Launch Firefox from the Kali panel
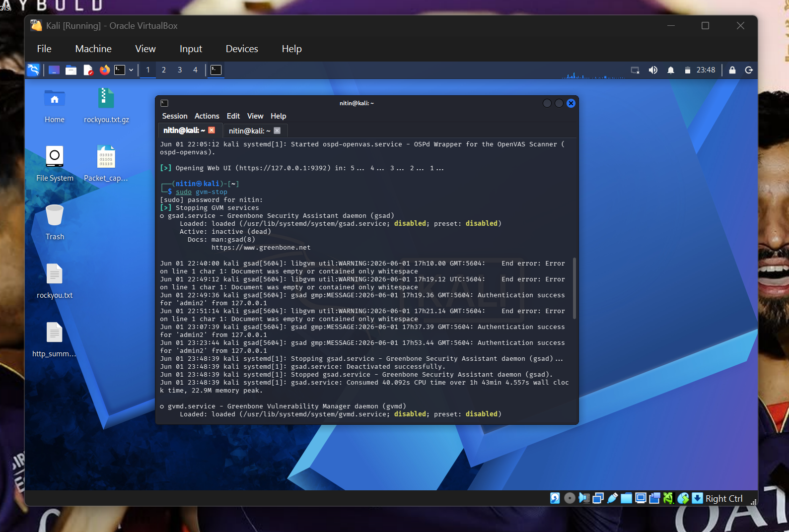The width and height of the screenshot is (789, 532). [x=104, y=70]
